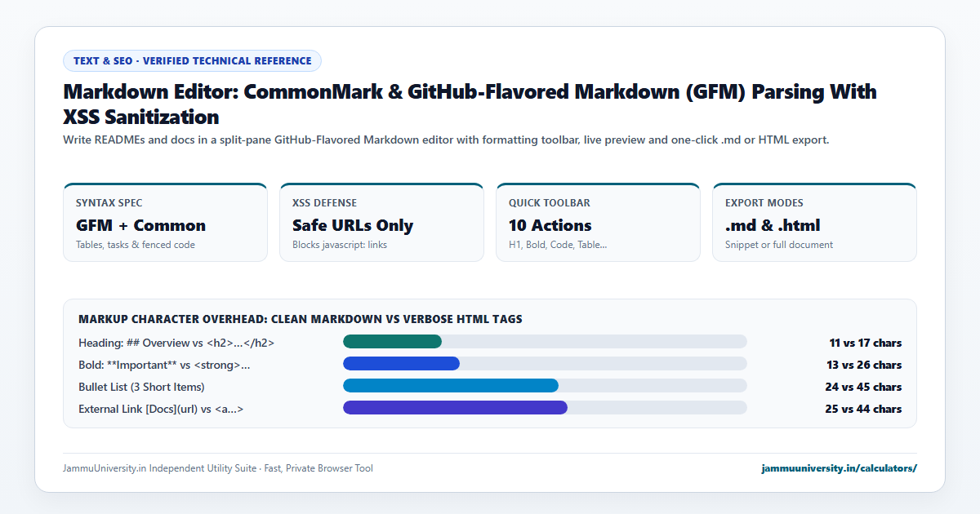Click 'Markup Character Overhead' section heading
980x514 pixels.
(x=301, y=319)
